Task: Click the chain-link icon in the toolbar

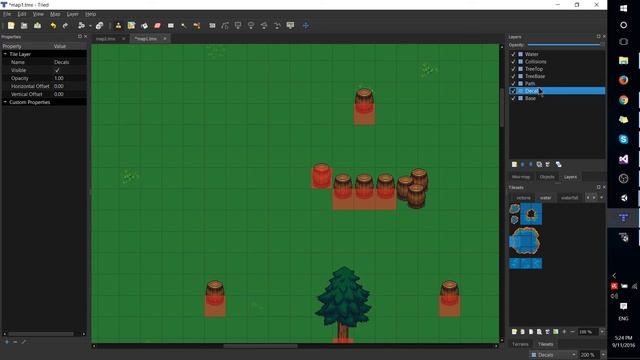Action: (x=99, y=26)
